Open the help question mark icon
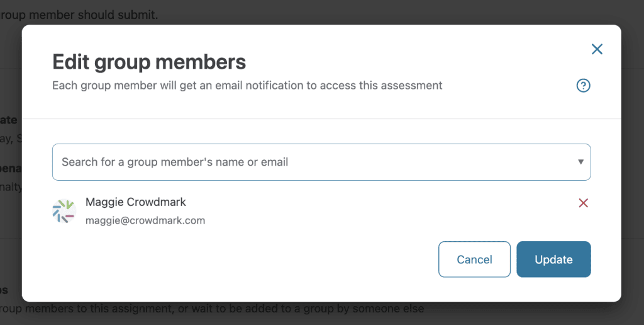 [583, 86]
